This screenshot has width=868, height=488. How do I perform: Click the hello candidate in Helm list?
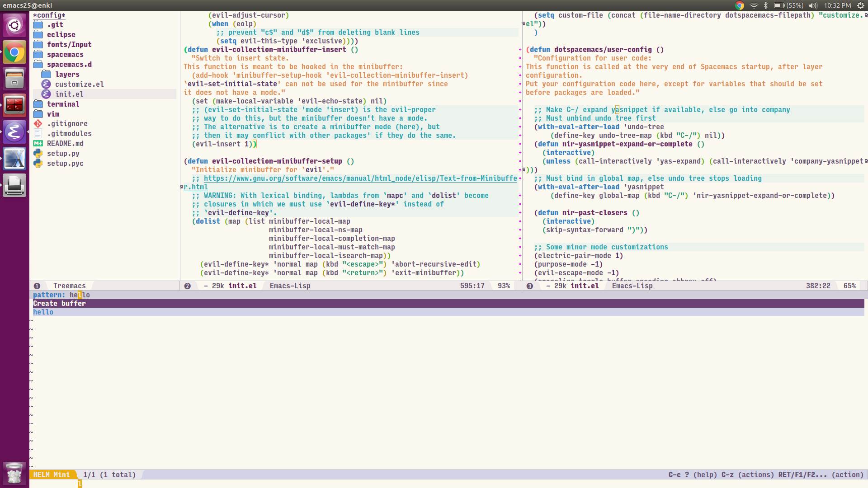43,312
